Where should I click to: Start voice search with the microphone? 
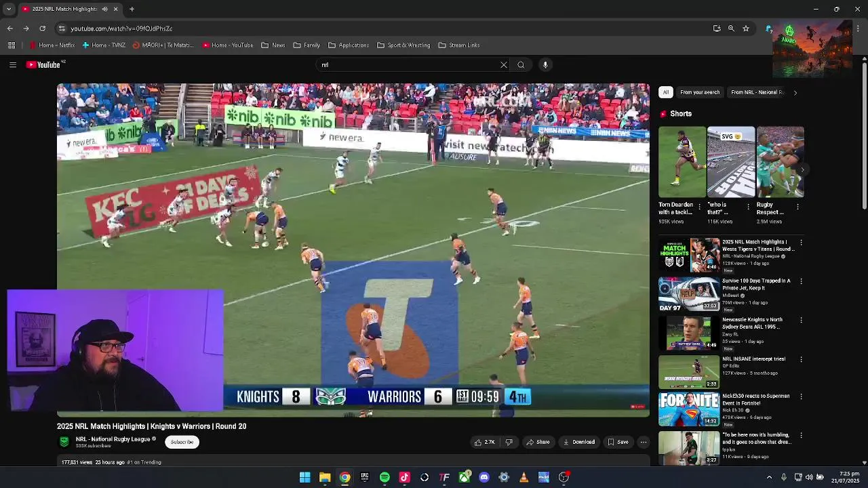tap(545, 65)
